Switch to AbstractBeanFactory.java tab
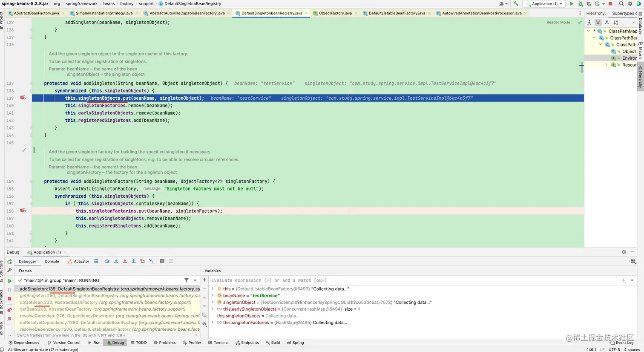 point(37,13)
